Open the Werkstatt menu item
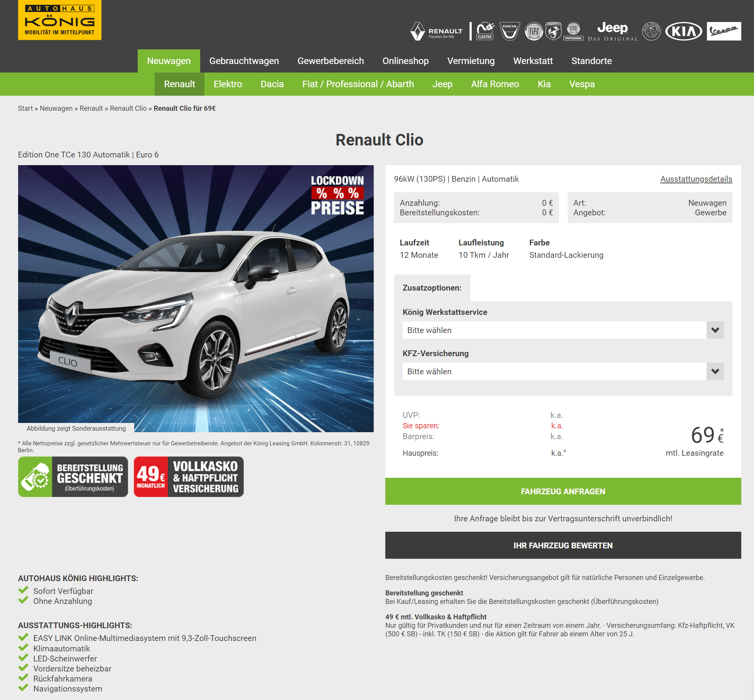The width and height of the screenshot is (754, 700). pyautogui.click(x=533, y=61)
